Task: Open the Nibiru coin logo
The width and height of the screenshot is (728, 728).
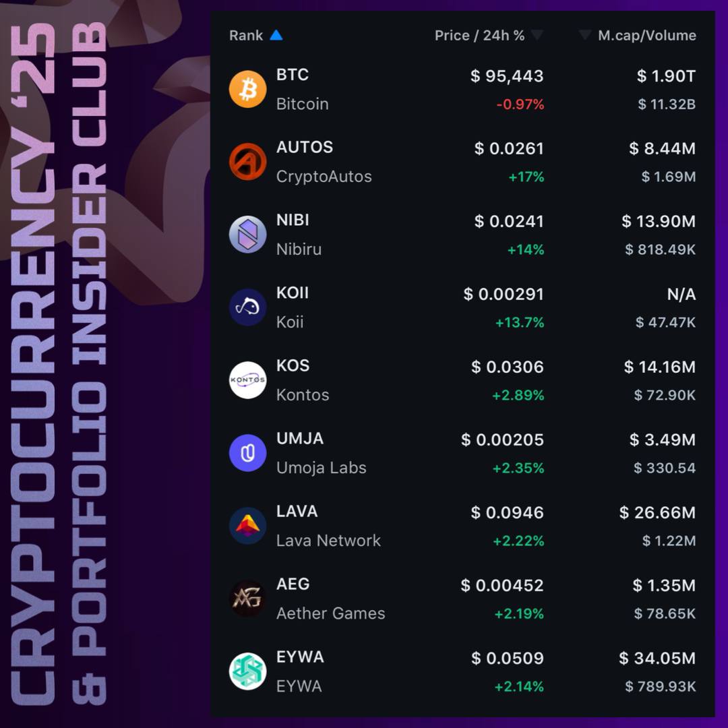Action: 247,235
